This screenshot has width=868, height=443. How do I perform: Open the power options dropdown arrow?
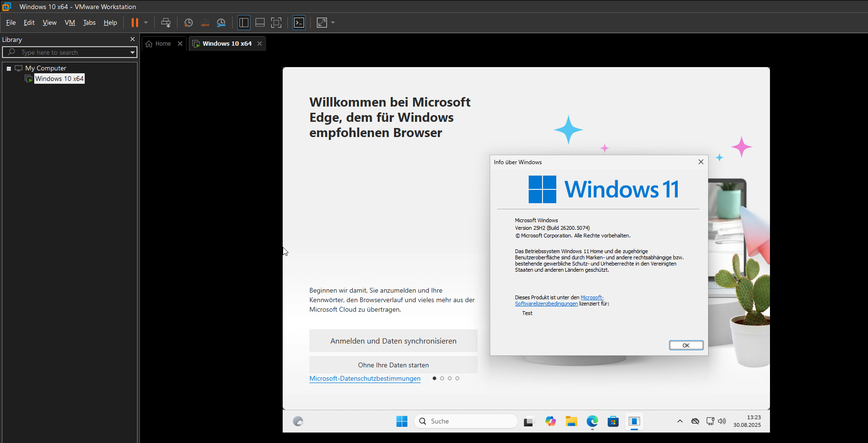pyautogui.click(x=146, y=23)
